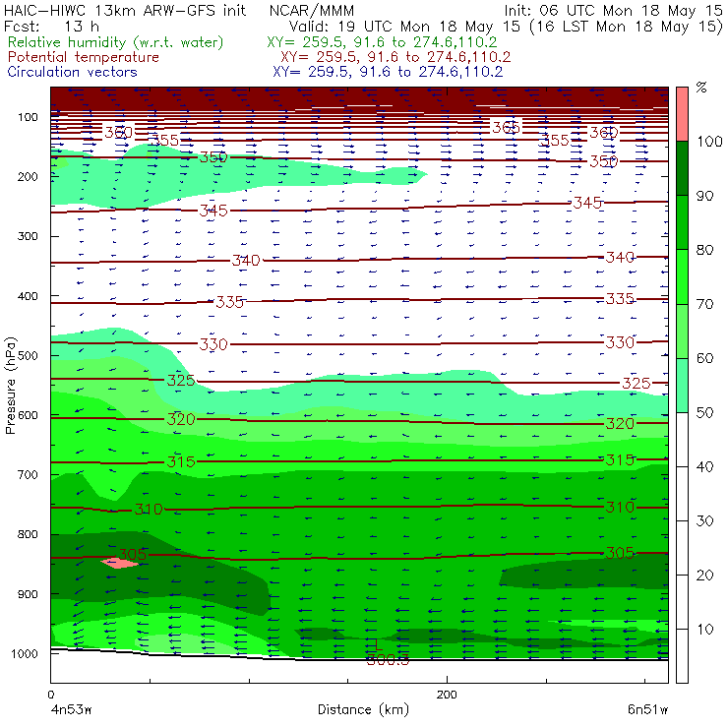728x728 pixels.
Task: Click the 'Fcst: 13 h' forecast label
Action: [x=51, y=26]
